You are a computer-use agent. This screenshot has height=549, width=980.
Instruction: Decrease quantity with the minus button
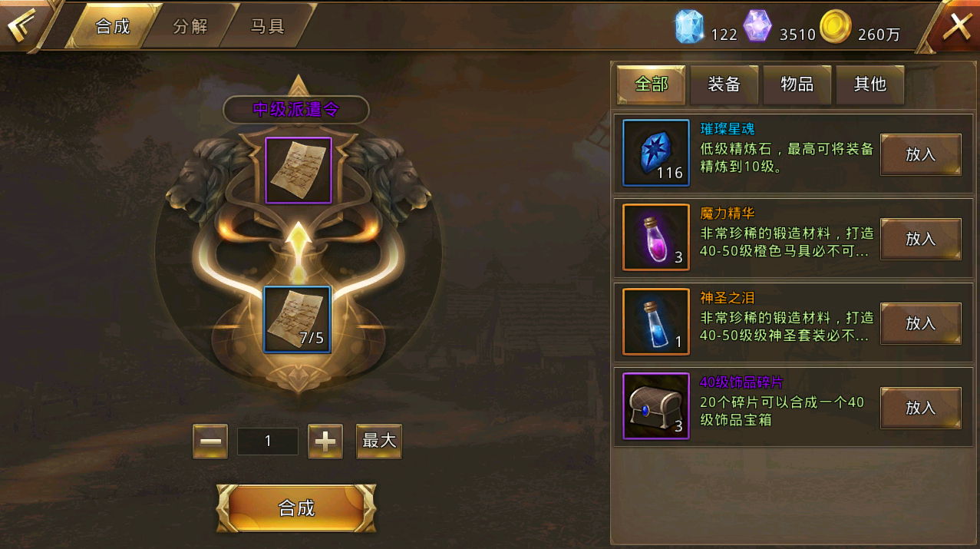[x=210, y=442]
